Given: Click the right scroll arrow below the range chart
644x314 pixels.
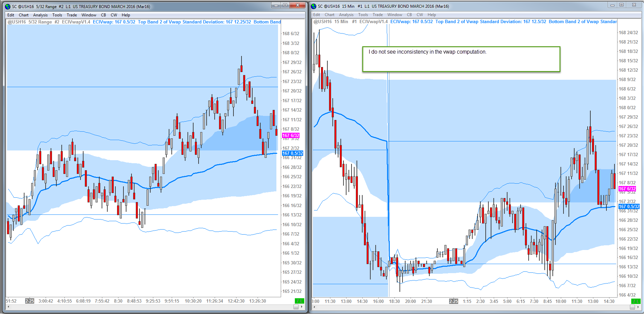Looking at the screenshot, I should [302, 307].
